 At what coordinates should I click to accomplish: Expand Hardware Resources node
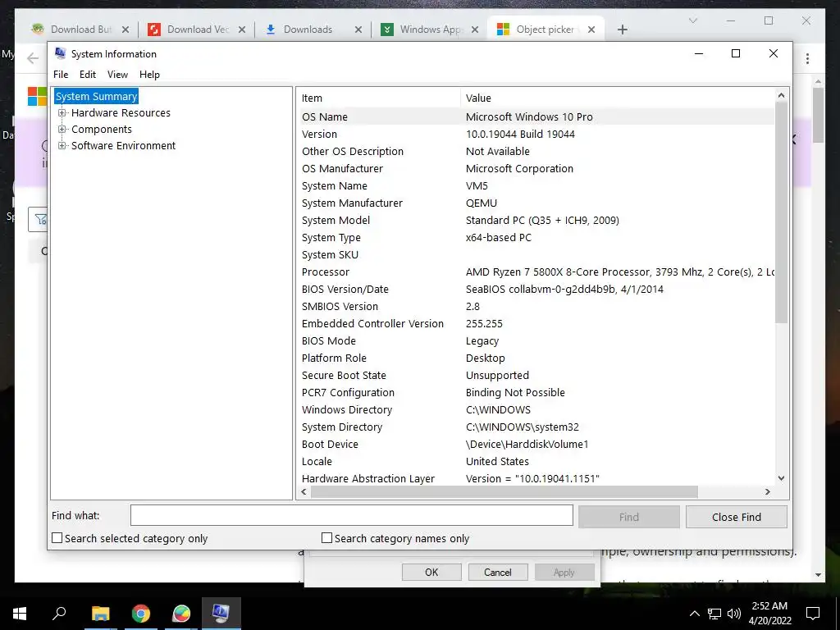(x=62, y=113)
